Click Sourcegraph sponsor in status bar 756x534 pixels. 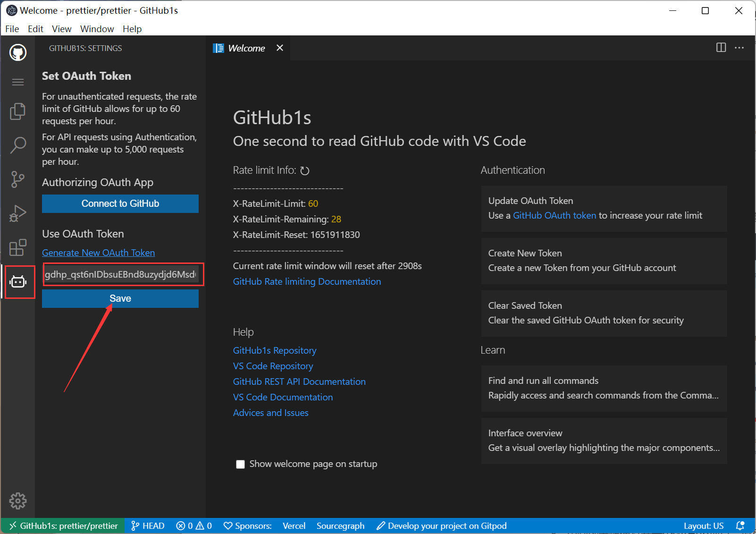(340, 526)
